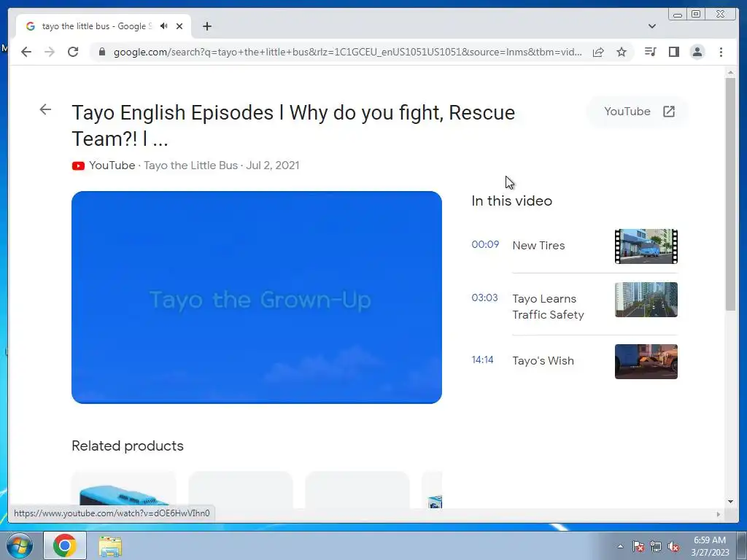Reload the page with the refresh icon
Viewport: 747px width, 560px height.
tap(73, 52)
